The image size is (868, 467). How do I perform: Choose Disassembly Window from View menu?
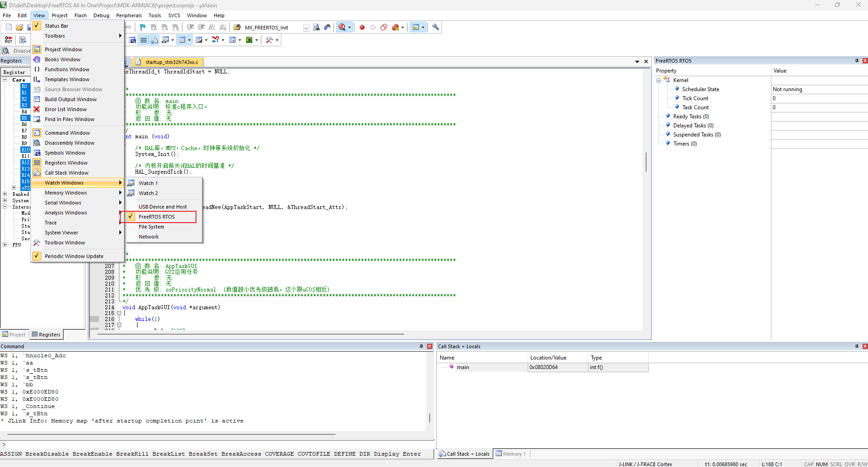coord(78,143)
